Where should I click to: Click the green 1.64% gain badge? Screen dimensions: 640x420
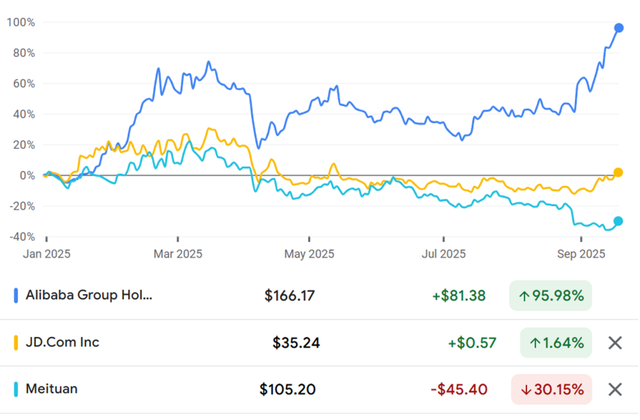(x=550, y=343)
